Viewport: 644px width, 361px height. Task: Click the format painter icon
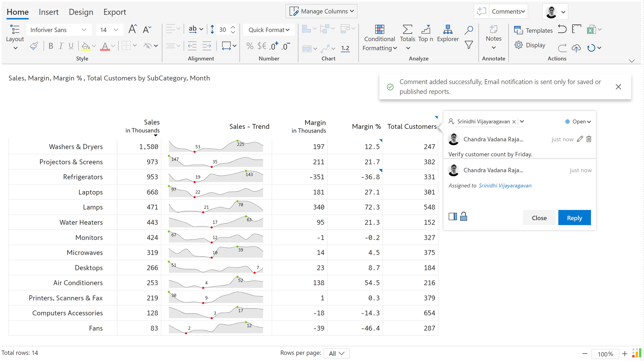pos(34,46)
